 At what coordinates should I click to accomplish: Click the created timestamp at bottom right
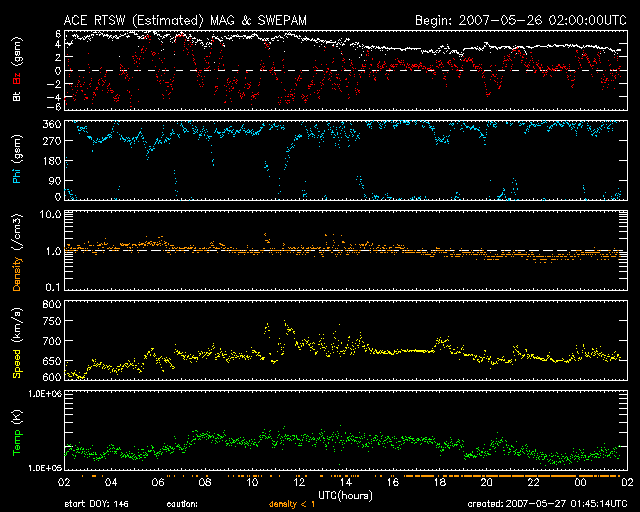tap(549, 505)
